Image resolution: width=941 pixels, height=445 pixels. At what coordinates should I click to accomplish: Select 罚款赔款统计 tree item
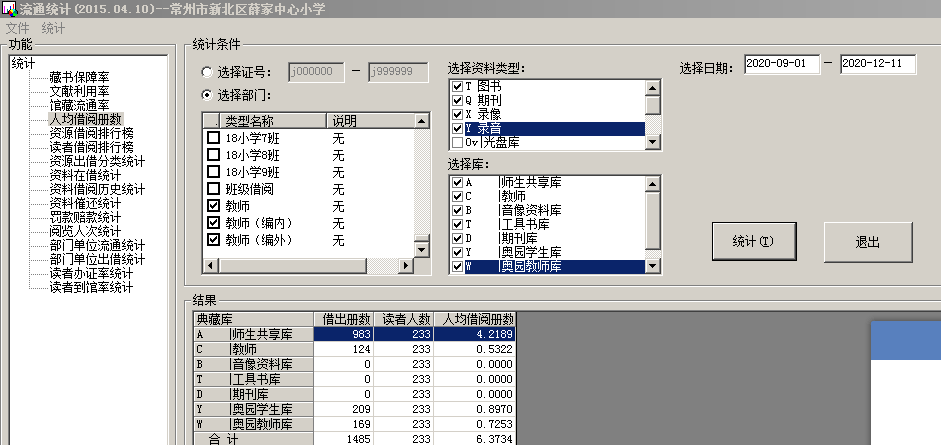85,217
